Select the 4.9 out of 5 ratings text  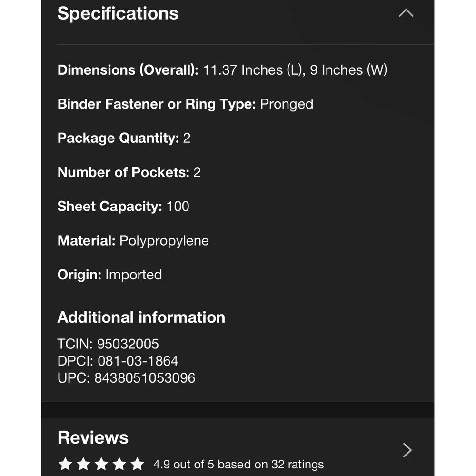tap(238, 464)
